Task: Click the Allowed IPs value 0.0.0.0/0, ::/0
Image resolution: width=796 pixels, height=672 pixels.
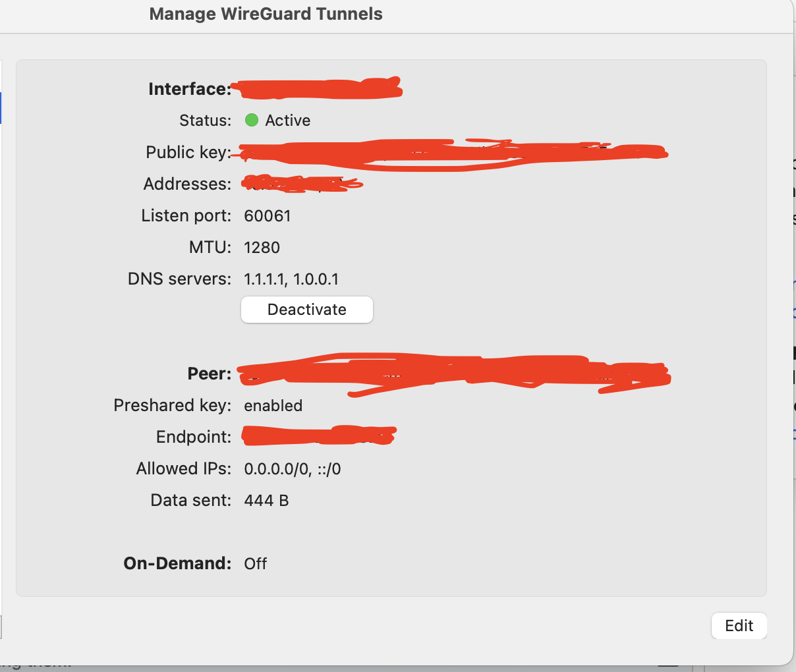Action: [292, 468]
